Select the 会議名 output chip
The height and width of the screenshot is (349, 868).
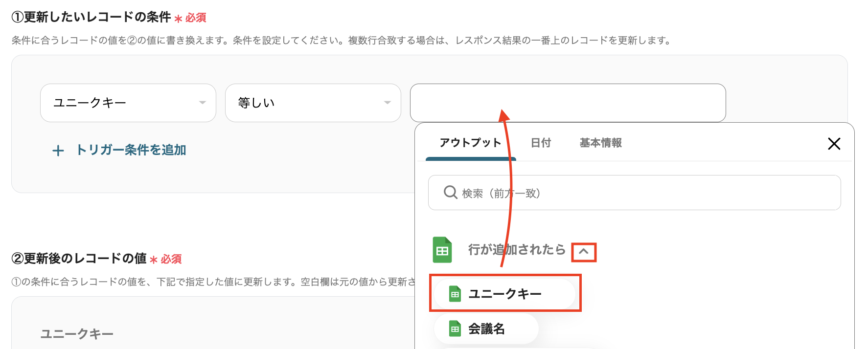486,328
